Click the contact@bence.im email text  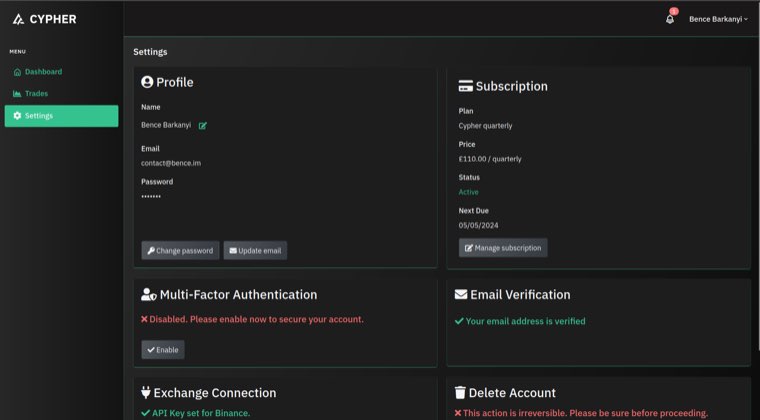[x=171, y=163]
